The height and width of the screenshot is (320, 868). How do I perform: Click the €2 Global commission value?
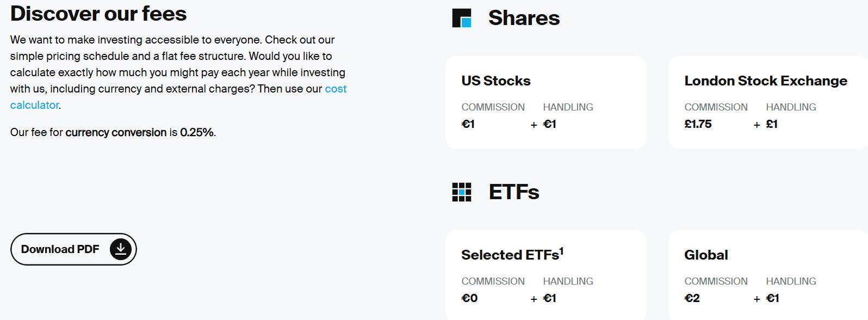coord(692,298)
